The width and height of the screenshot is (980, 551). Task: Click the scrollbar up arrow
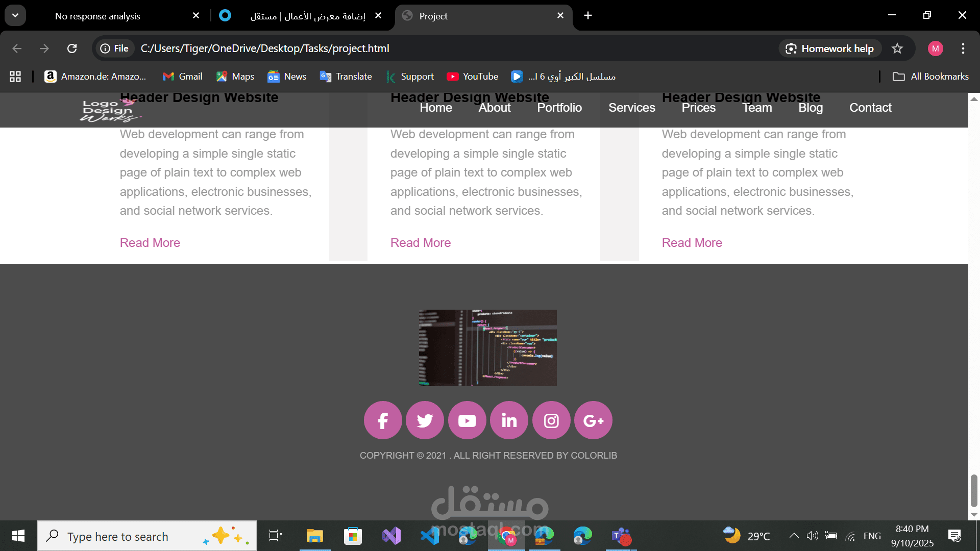tap(974, 98)
